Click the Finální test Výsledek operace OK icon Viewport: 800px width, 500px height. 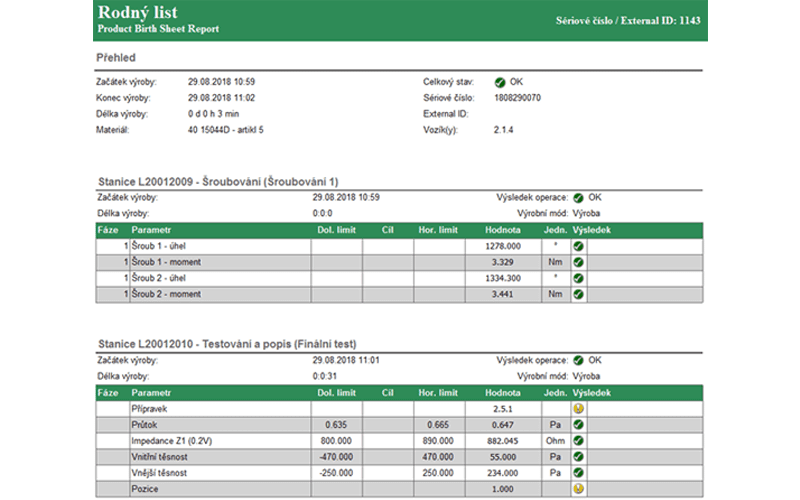pyautogui.click(x=580, y=359)
